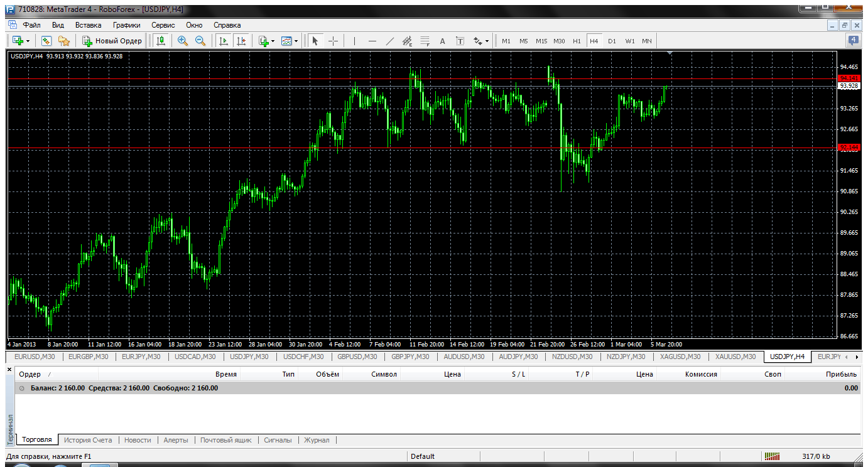Open the chart templates icon
The height and width of the screenshot is (467, 868).
(287, 41)
